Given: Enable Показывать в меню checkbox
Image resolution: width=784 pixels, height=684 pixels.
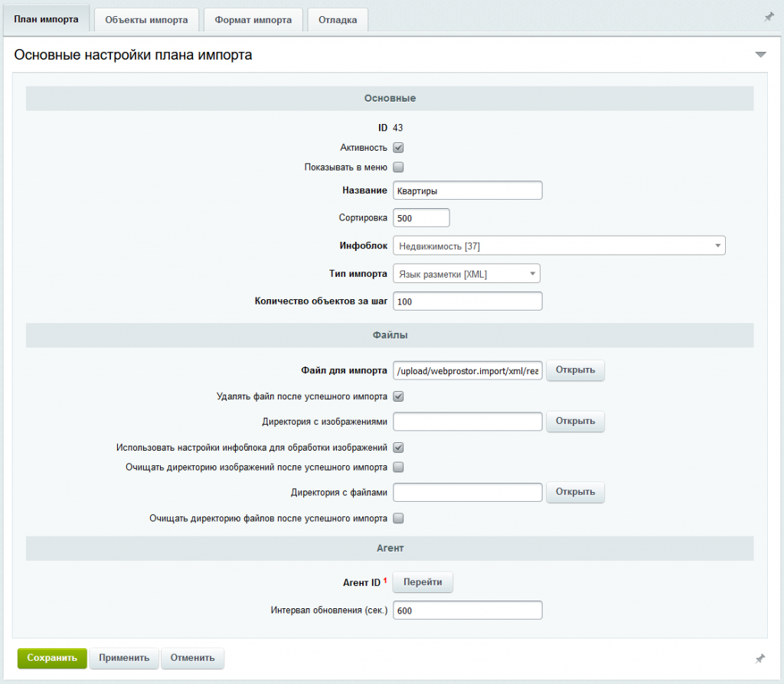Looking at the screenshot, I should point(398,167).
